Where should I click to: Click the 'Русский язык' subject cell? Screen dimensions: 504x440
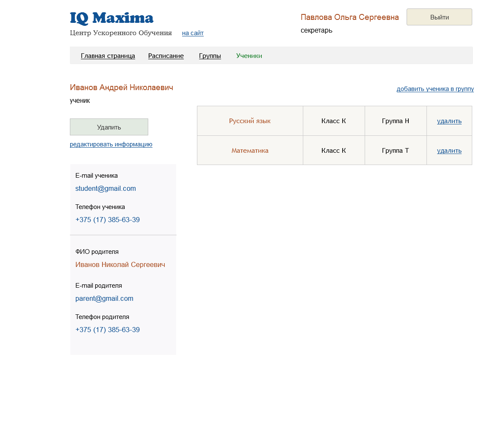coord(250,121)
